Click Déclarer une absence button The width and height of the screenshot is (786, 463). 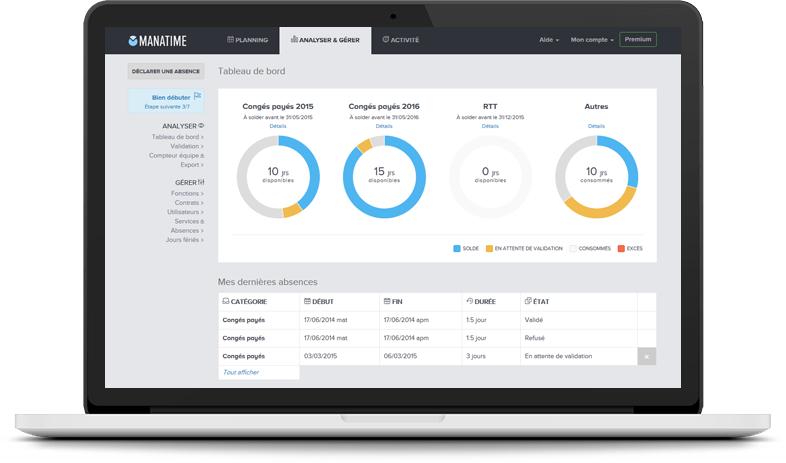166,71
